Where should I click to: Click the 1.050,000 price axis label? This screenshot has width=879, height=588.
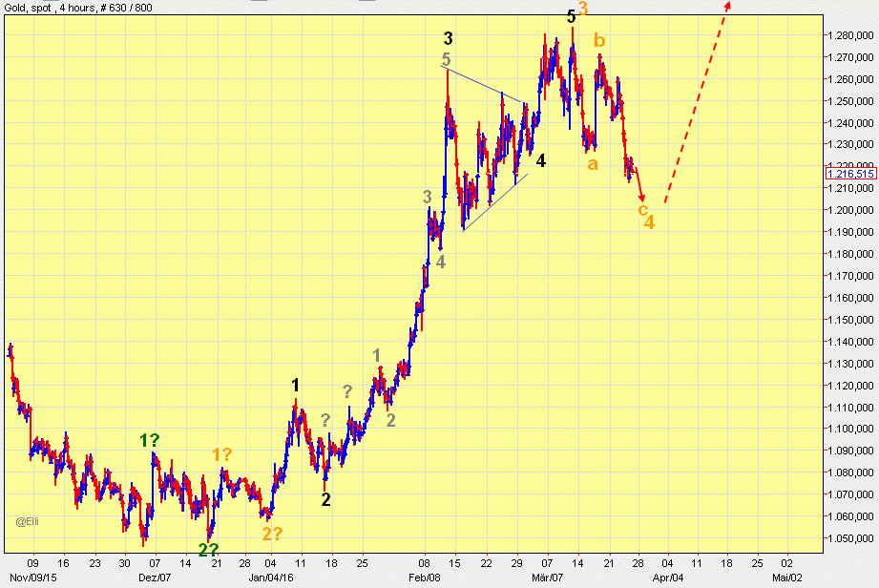pos(848,538)
